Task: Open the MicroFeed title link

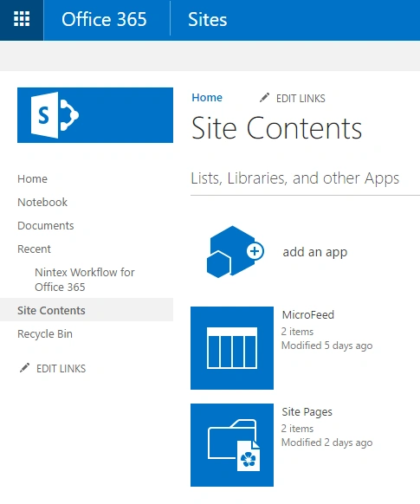Action: [x=308, y=314]
